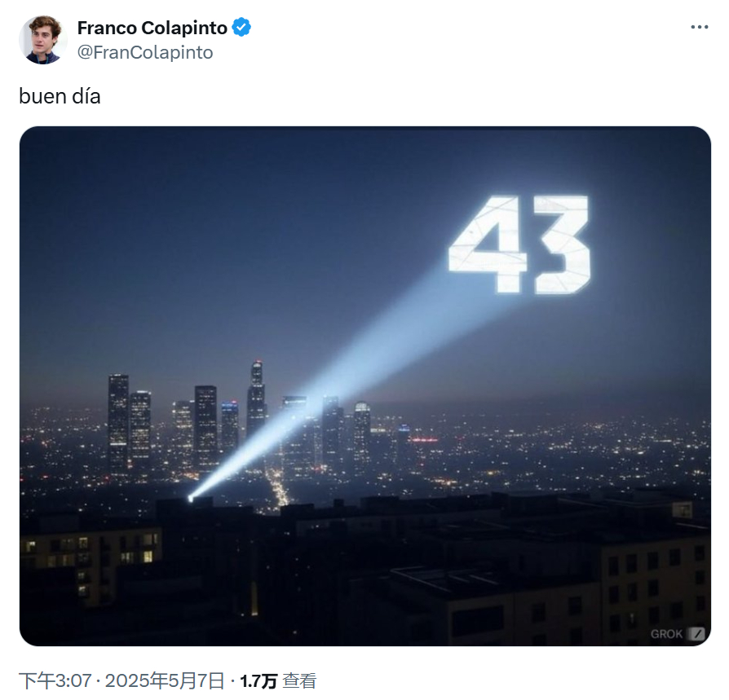This screenshot has height=700, width=729.
Task: Click the GROK watermark text
Action: pos(666,634)
